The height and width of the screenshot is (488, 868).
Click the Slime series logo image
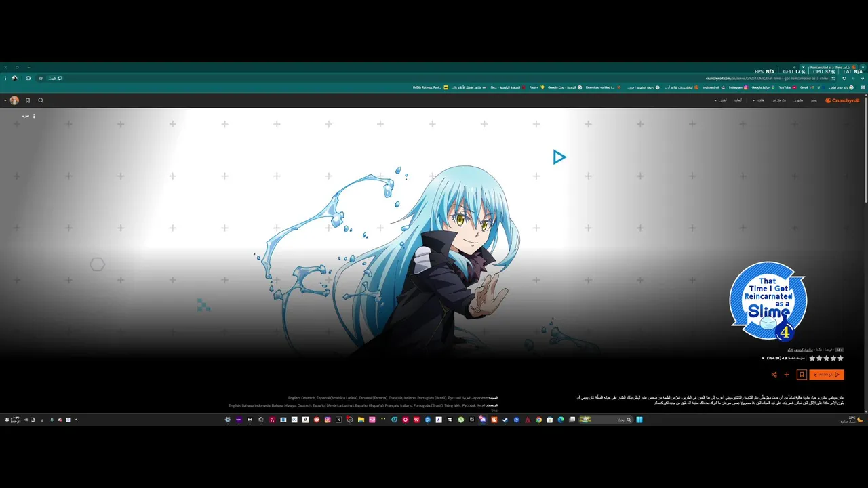[768, 300]
